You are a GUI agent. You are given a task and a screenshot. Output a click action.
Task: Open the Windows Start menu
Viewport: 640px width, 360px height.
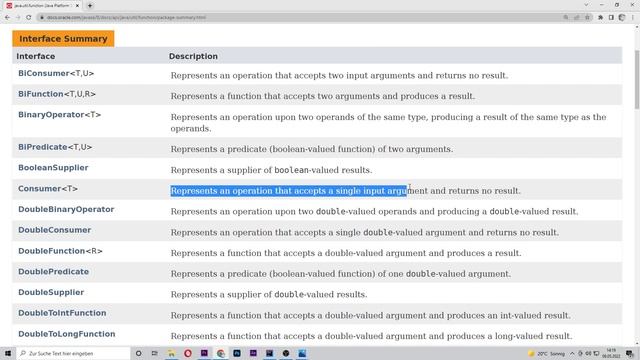(x=8, y=353)
